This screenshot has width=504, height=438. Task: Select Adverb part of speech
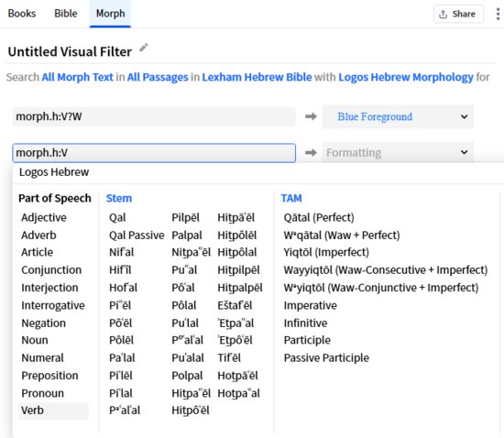[38, 235]
